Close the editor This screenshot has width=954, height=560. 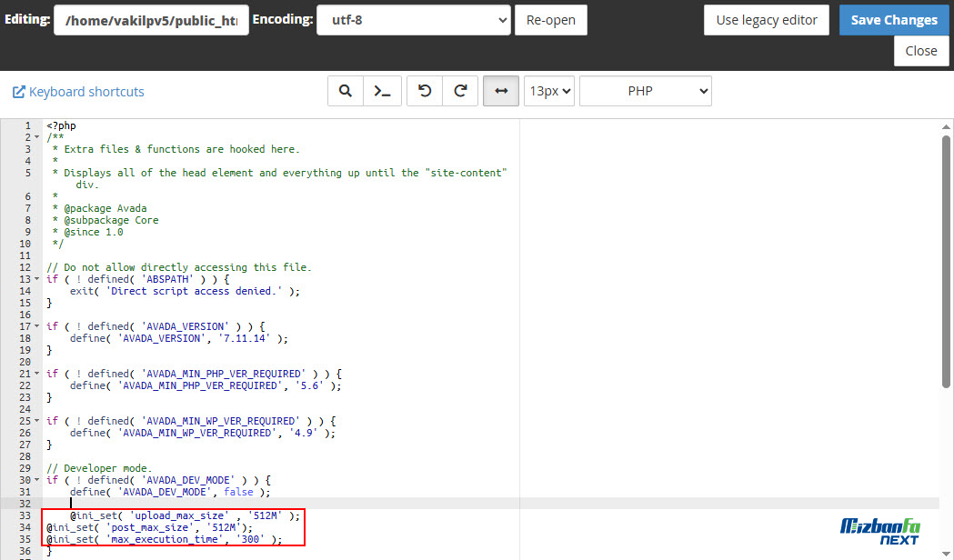tap(921, 51)
